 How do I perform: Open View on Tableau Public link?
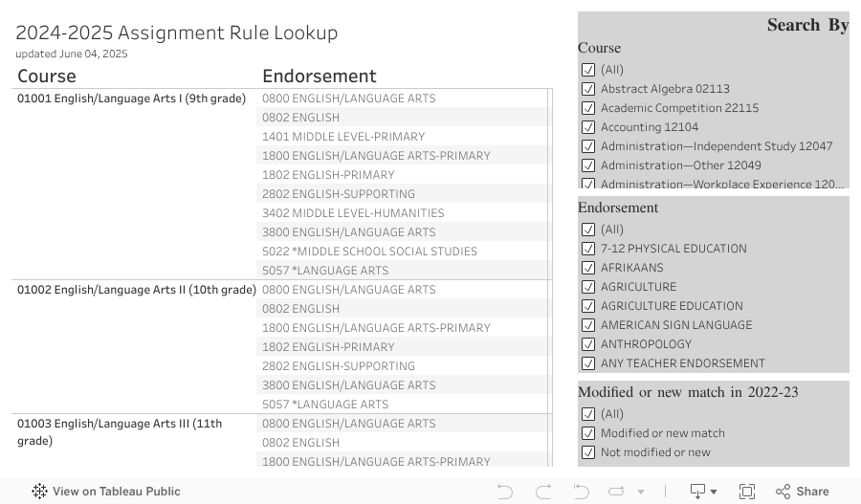click(x=116, y=492)
